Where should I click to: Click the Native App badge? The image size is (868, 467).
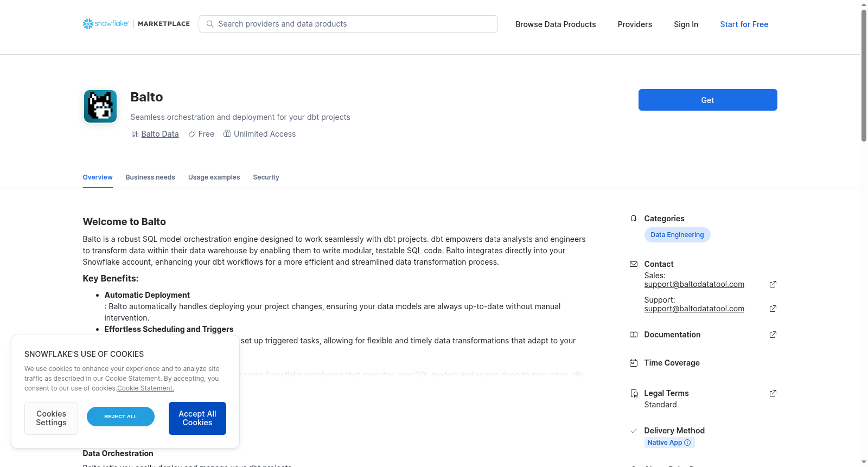[669, 443]
